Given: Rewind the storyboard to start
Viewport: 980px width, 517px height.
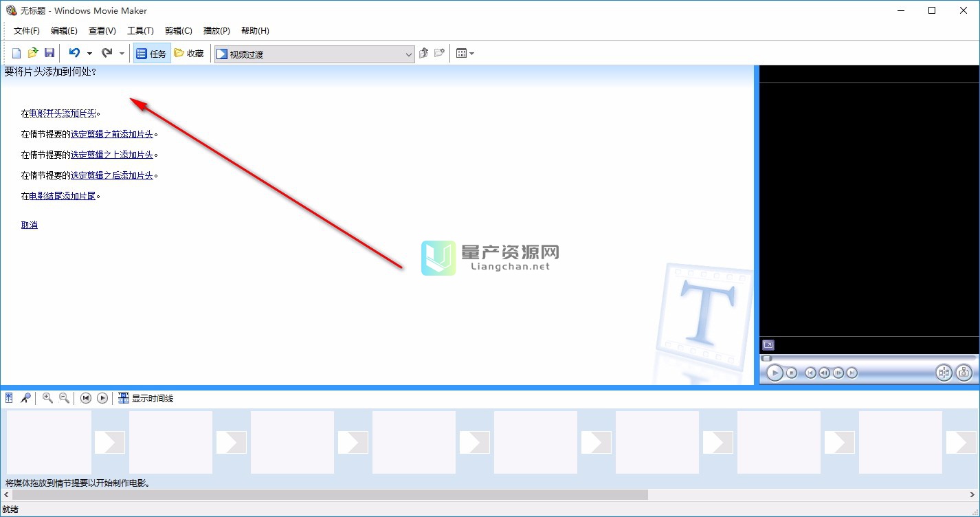Looking at the screenshot, I should coord(86,398).
